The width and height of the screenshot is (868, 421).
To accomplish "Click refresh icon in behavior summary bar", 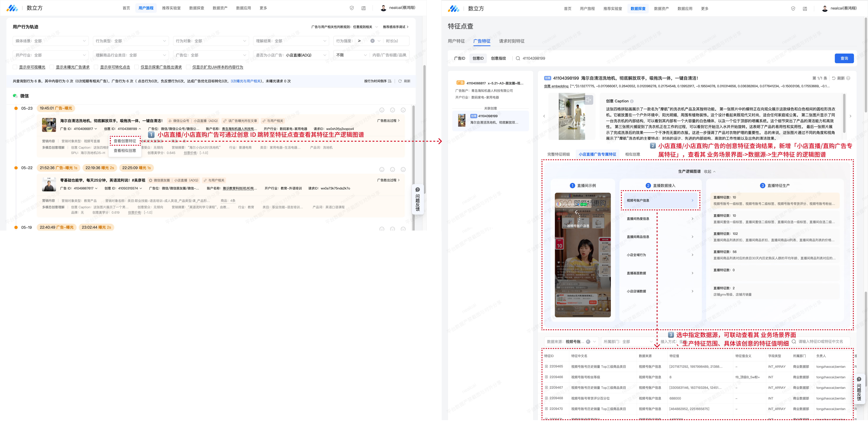I will point(400,81).
